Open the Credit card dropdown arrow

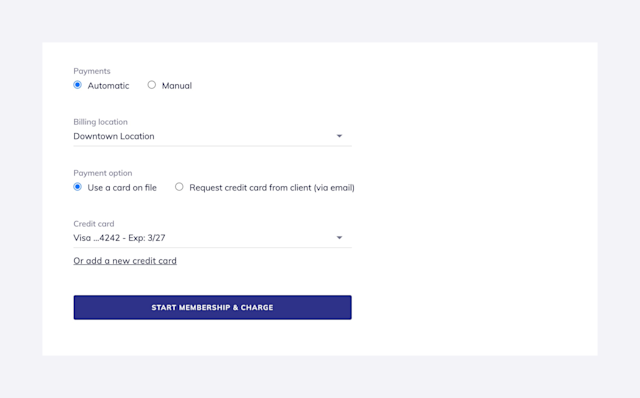coord(339,238)
